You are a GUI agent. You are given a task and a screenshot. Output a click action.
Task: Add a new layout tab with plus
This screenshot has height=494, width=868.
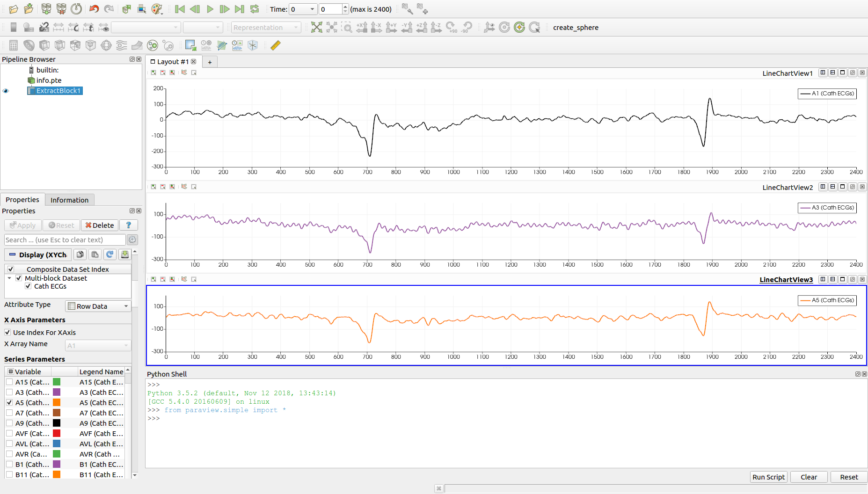pyautogui.click(x=210, y=62)
